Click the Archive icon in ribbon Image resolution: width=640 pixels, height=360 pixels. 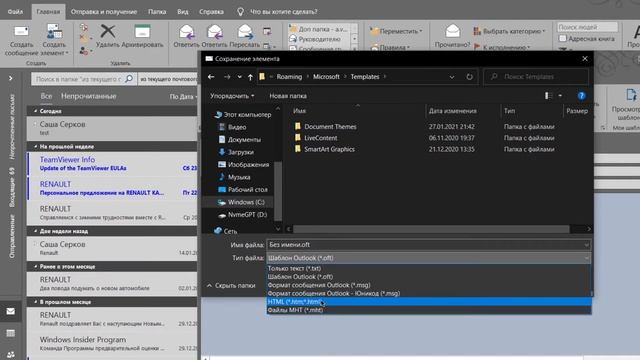click(142, 31)
